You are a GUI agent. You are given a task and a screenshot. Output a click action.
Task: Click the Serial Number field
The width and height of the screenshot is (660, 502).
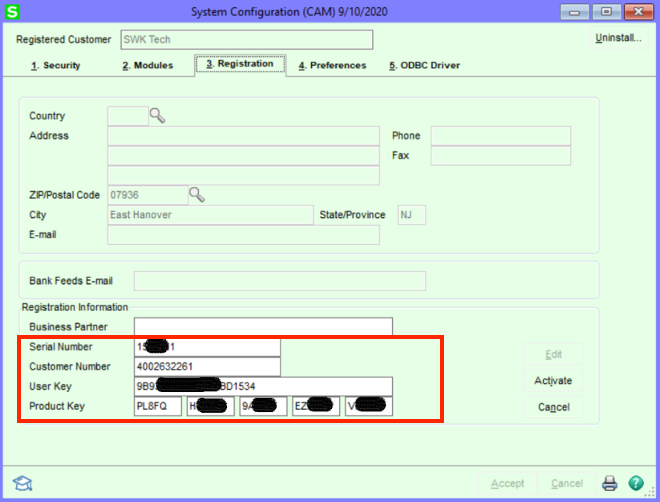tap(207, 347)
